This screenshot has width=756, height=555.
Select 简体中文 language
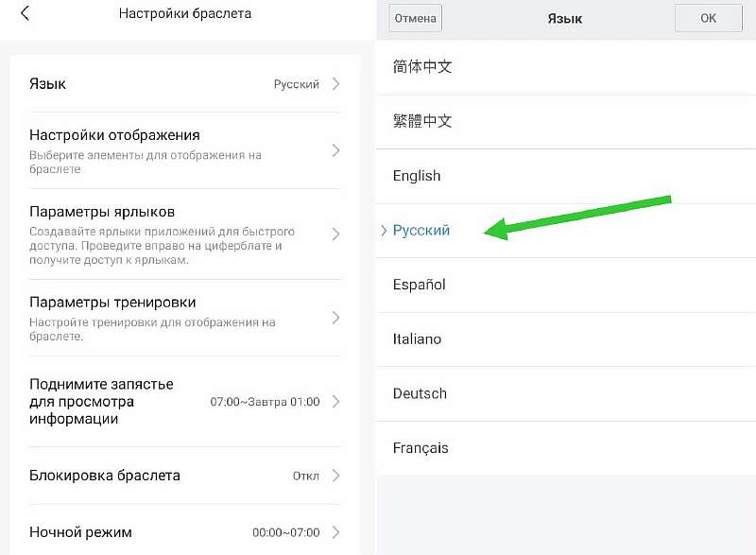[x=422, y=67]
